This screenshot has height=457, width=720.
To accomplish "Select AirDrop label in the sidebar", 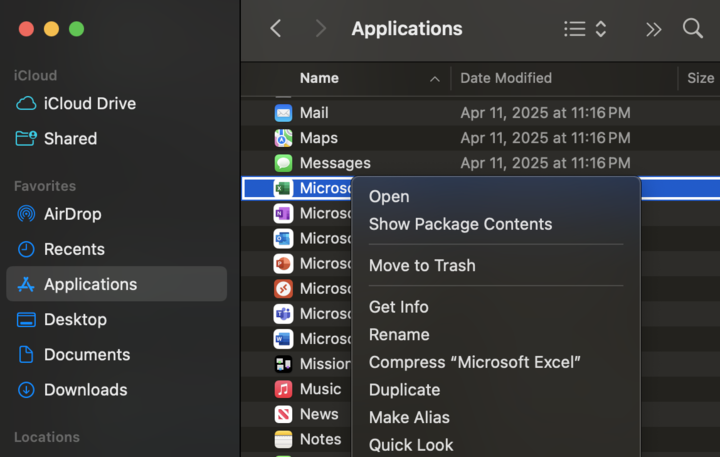I will [73, 214].
